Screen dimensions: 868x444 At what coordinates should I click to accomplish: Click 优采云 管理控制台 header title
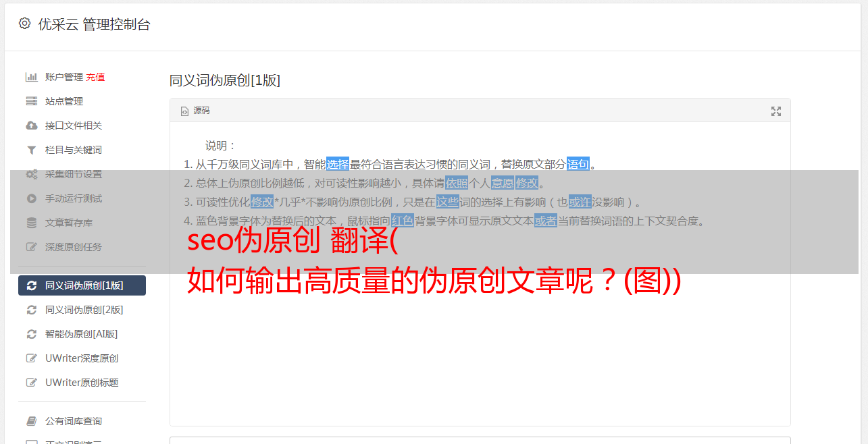pos(94,24)
